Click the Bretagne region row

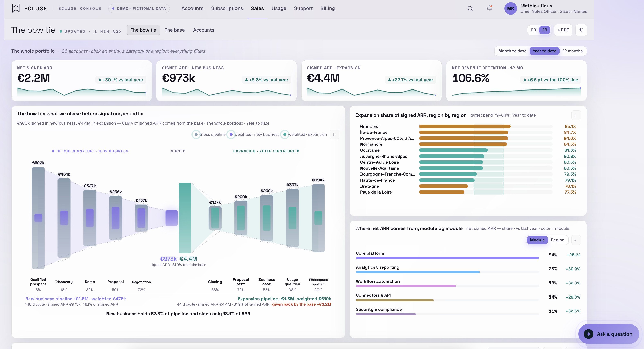coord(468,186)
